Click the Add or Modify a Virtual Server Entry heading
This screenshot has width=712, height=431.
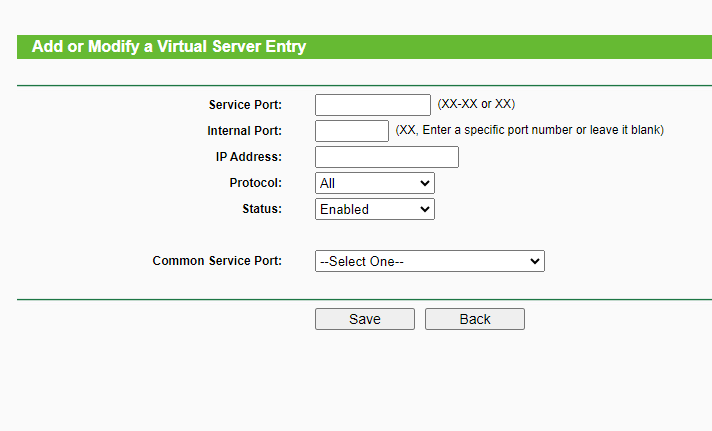pos(169,46)
